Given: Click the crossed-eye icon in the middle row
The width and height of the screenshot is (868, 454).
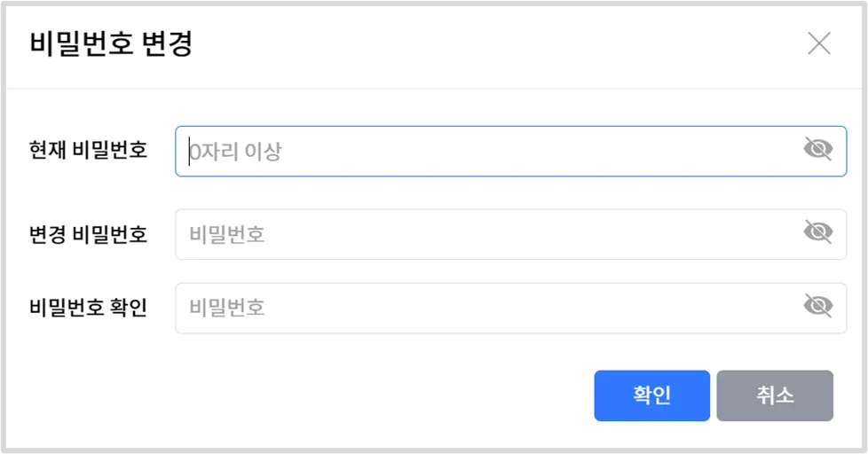Looking at the screenshot, I should (x=817, y=232).
